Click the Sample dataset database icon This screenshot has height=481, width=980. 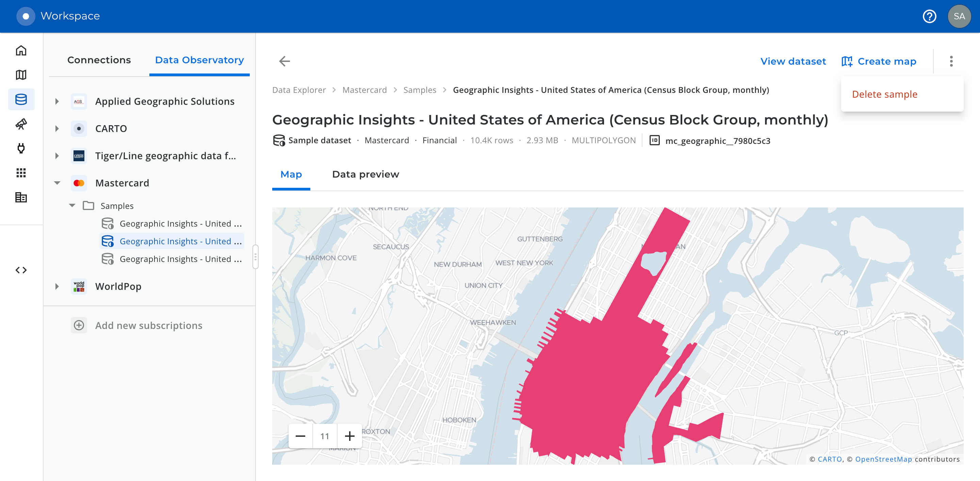(279, 140)
